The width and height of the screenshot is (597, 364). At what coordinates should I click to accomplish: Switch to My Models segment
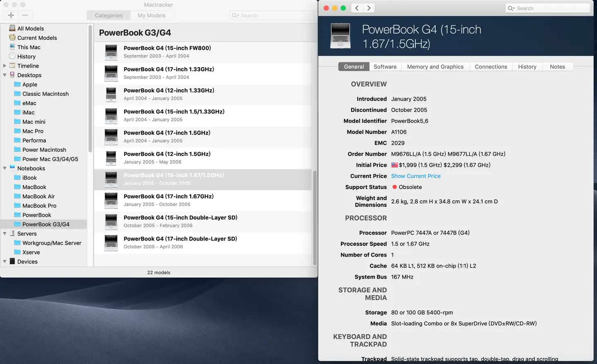pyautogui.click(x=152, y=15)
